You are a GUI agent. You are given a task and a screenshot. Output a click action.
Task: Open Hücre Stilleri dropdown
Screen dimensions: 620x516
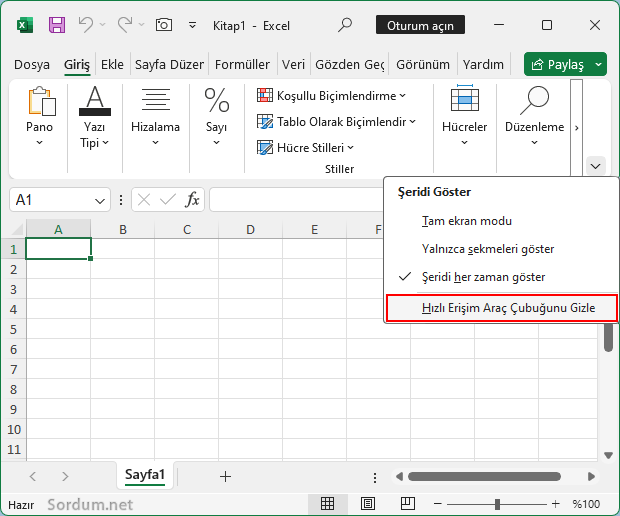[x=305, y=148]
